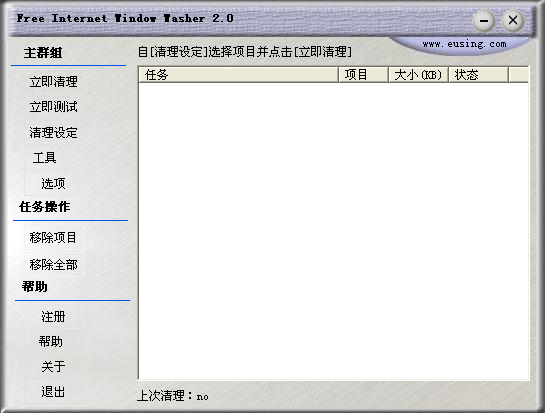545x413 pixels.
Task: Click the empty task list area
Action: (x=334, y=231)
